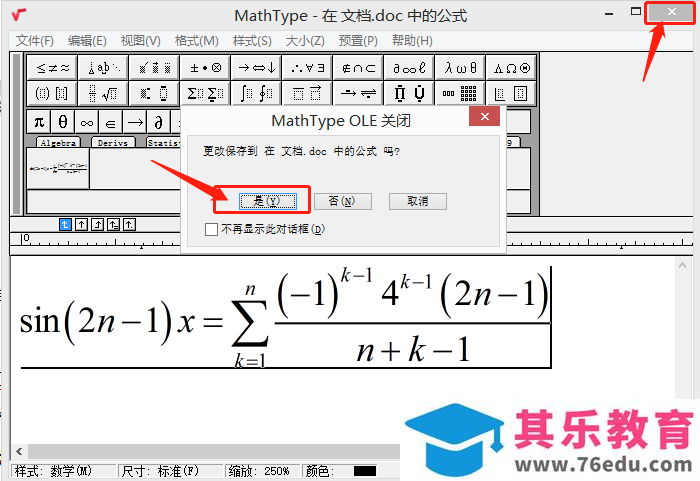The image size is (700, 481).
Task: Insert the element-of symbol from small bar
Action: [110, 121]
